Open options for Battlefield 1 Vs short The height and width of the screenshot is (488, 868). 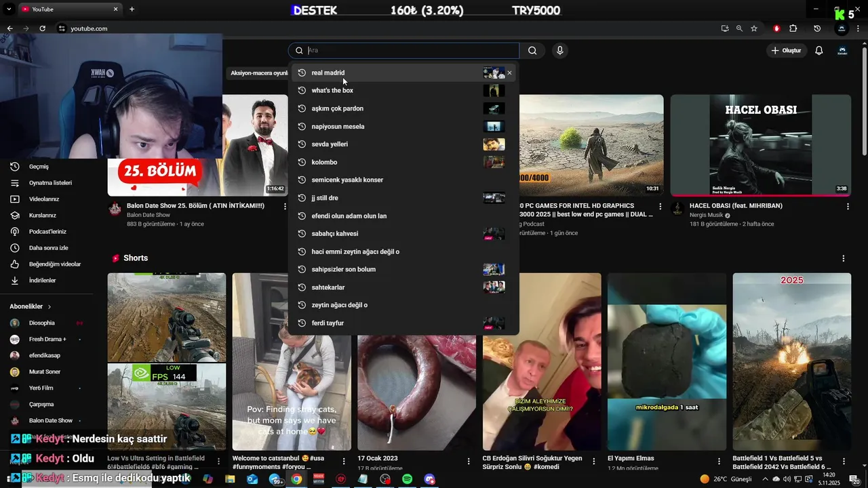coord(844,461)
